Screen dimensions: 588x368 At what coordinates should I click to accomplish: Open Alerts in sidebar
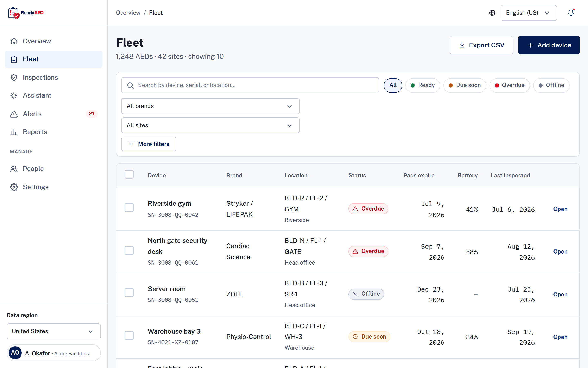(53, 114)
